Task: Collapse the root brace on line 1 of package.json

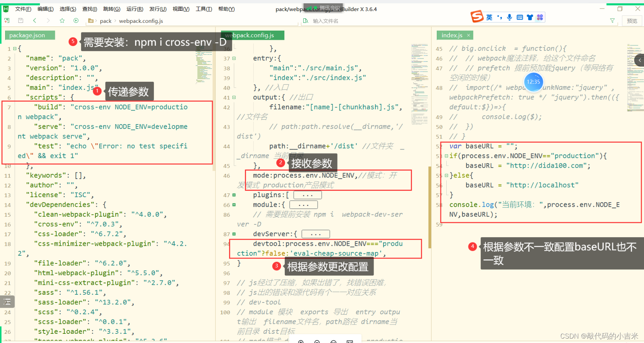Action: 15,48
